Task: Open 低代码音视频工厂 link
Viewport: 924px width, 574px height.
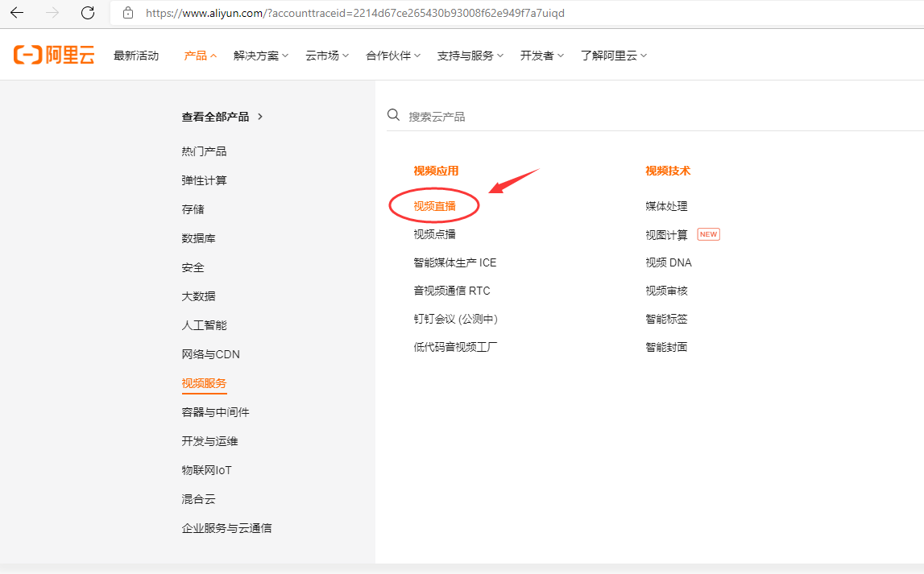Action: click(x=455, y=347)
